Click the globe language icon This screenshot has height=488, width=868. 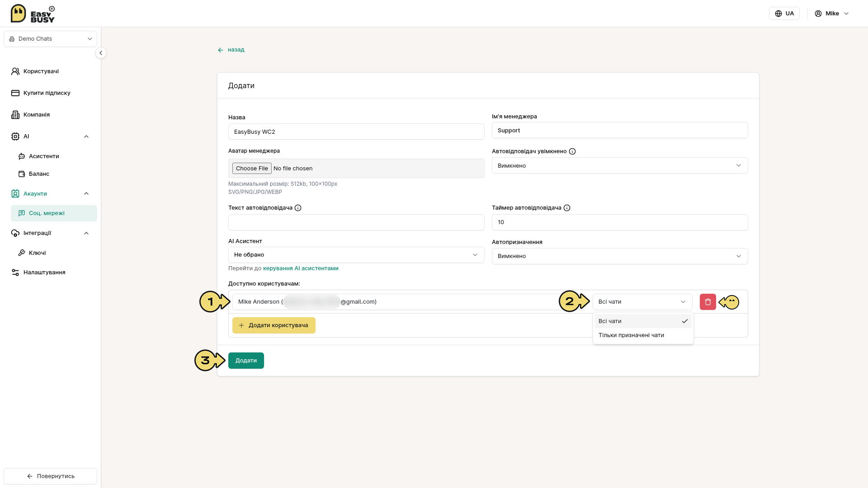click(778, 14)
